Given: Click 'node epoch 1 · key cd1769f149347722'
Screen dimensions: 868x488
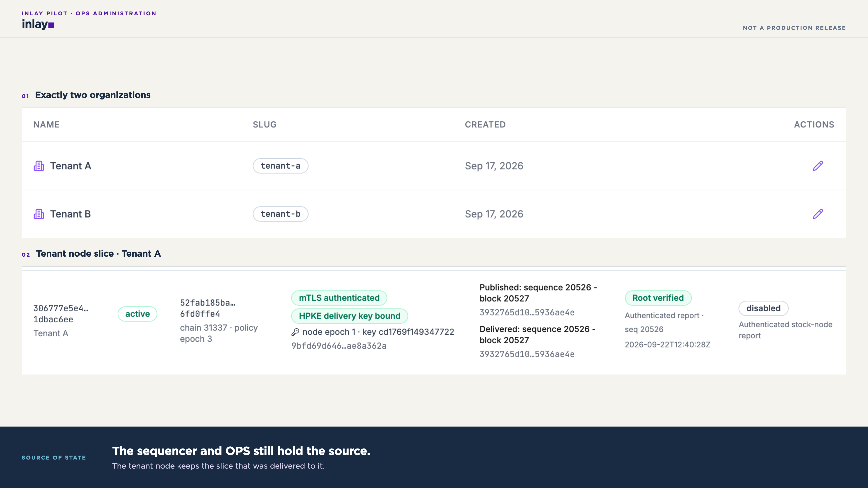Looking at the screenshot, I should tap(378, 332).
